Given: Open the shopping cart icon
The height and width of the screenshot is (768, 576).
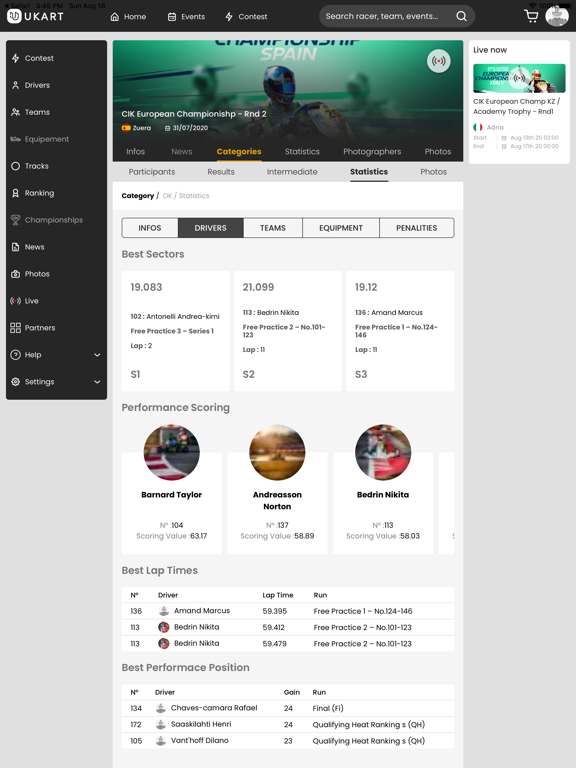Looking at the screenshot, I should point(531,16).
